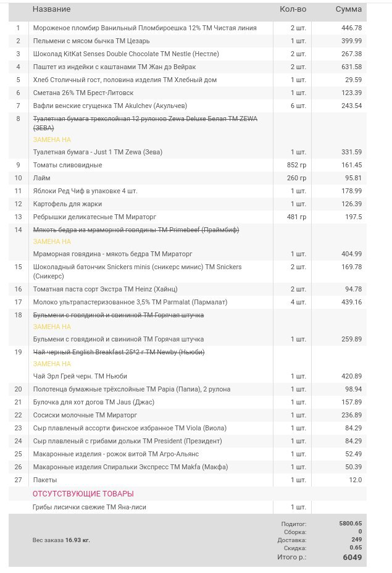Click the 'Сборка:' label
The image size is (392, 573).
pos(295,532)
